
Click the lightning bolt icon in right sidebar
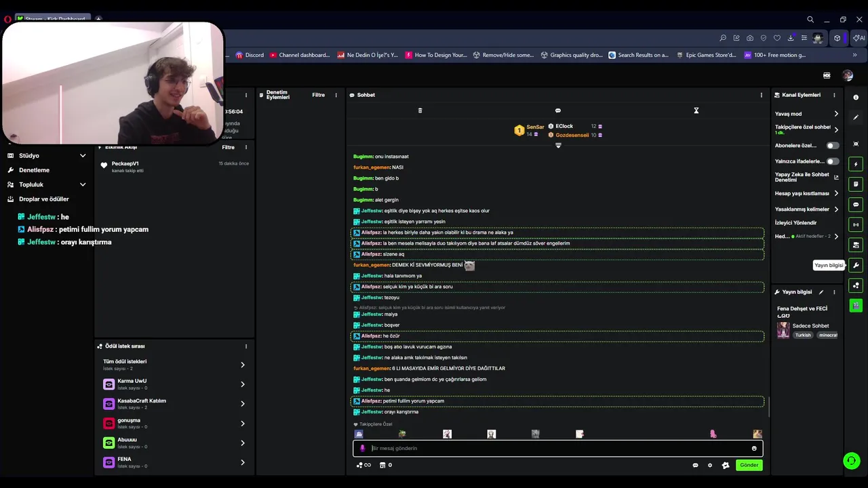coord(856,164)
